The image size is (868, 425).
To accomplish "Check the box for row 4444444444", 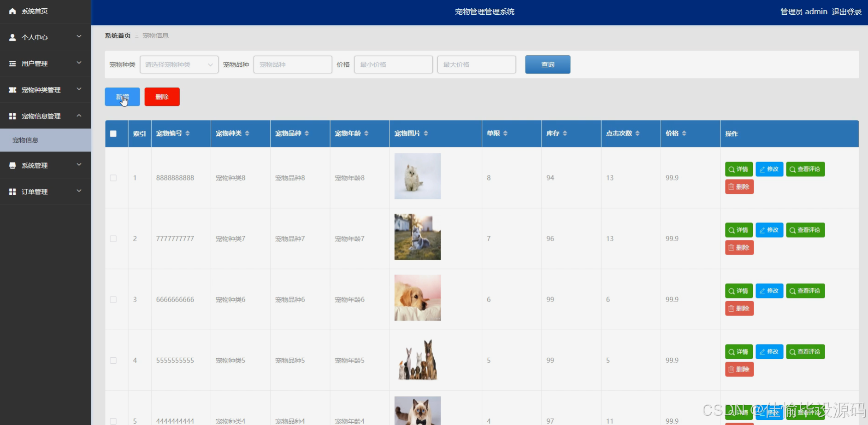I will click(x=113, y=421).
